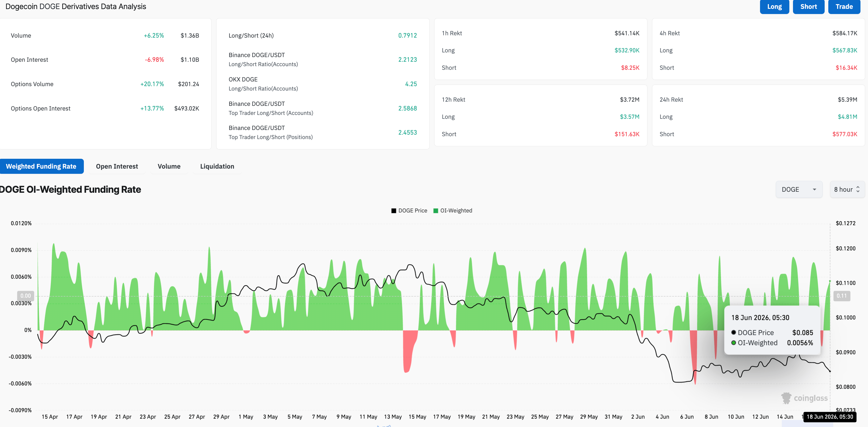Toggle OI-Weighted legend series
The width and height of the screenshot is (868, 427).
[452, 211]
